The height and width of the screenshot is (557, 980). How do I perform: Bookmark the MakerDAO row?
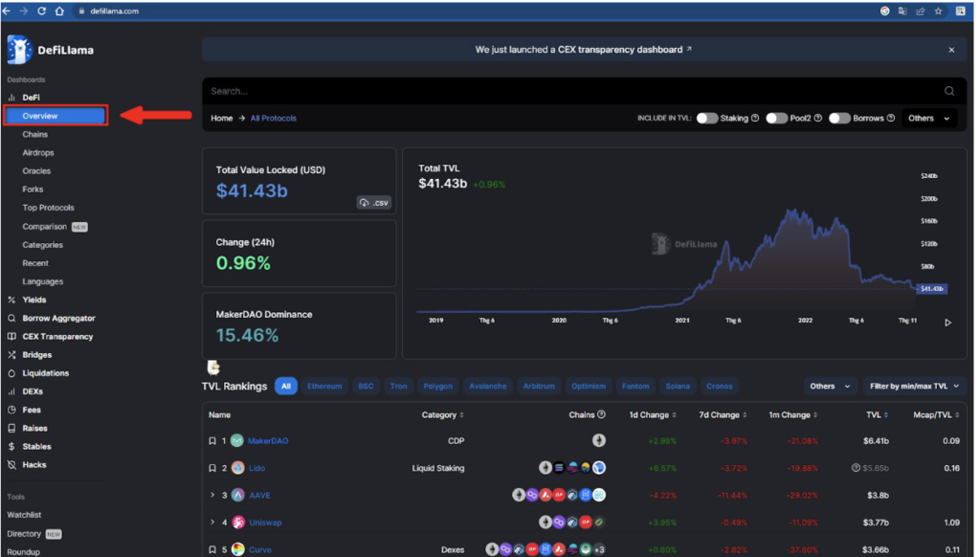coord(212,441)
